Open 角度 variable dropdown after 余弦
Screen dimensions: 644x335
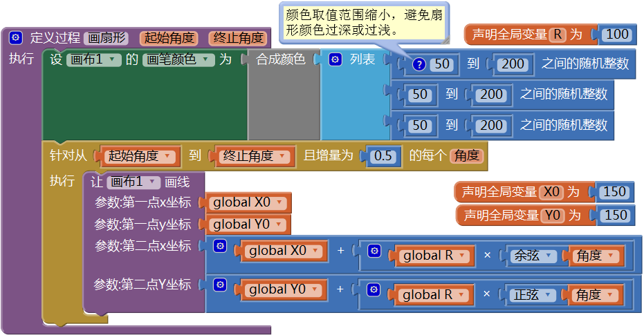(596, 256)
